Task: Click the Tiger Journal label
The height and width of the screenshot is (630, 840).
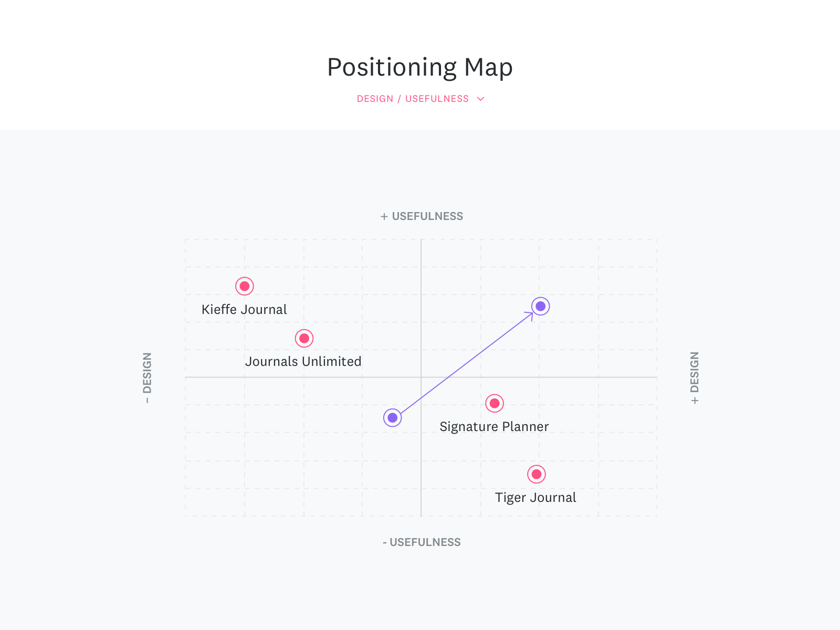Action: (535, 497)
